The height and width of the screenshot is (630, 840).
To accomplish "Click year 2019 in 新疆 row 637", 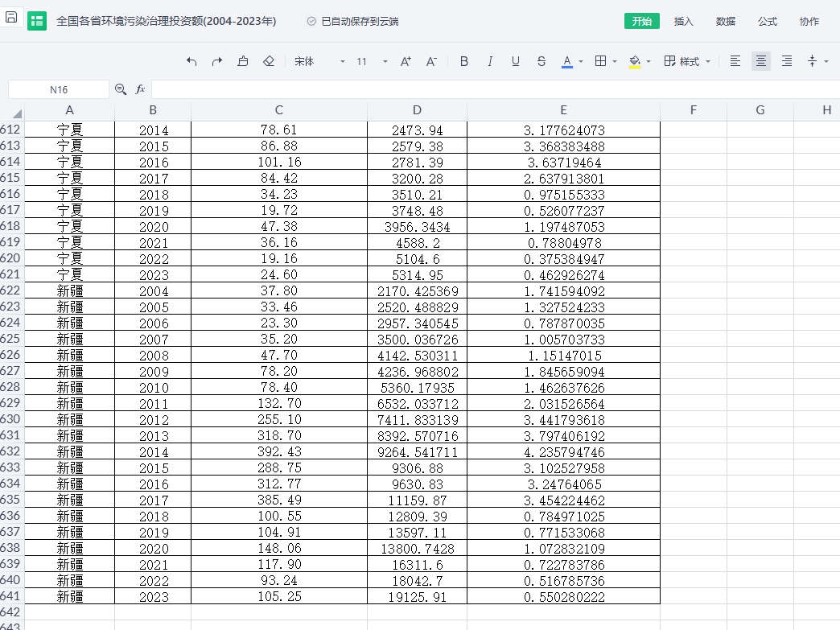I will pyautogui.click(x=153, y=531).
